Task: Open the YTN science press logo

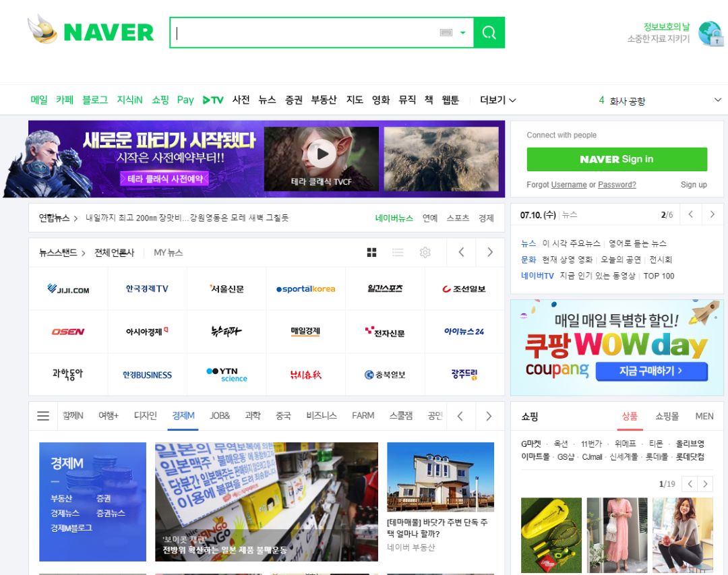Action: (x=226, y=374)
